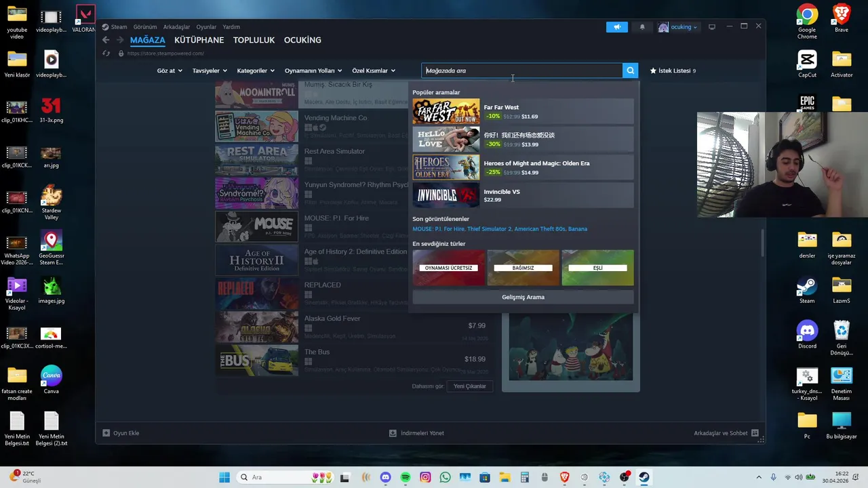Click the Big Picture mode monitor icon
The width and height of the screenshot is (868, 488).
pos(712,27)
